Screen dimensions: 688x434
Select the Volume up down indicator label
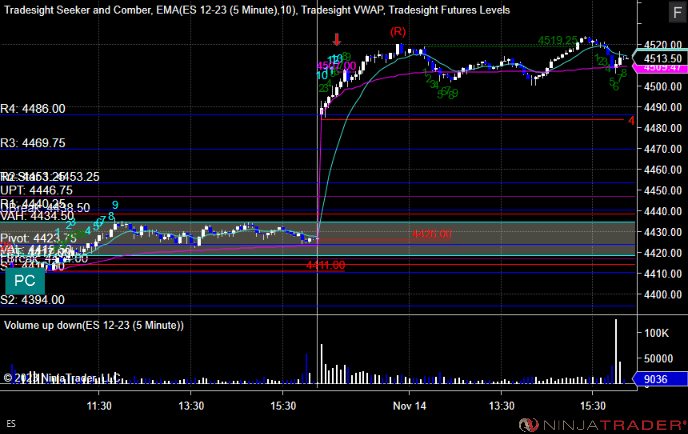click(94, 325)
